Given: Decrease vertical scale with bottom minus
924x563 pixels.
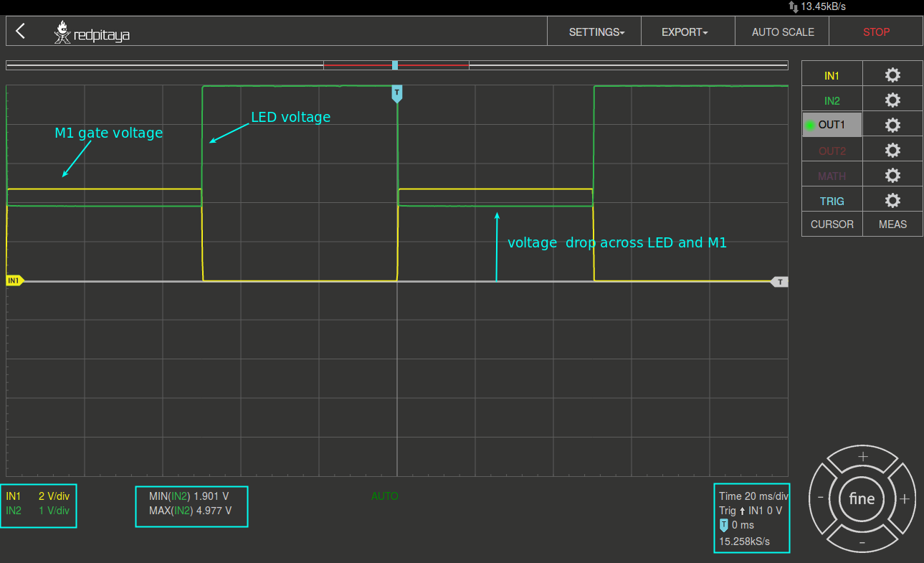Looking at the screenshot, I should click(862, 542).
